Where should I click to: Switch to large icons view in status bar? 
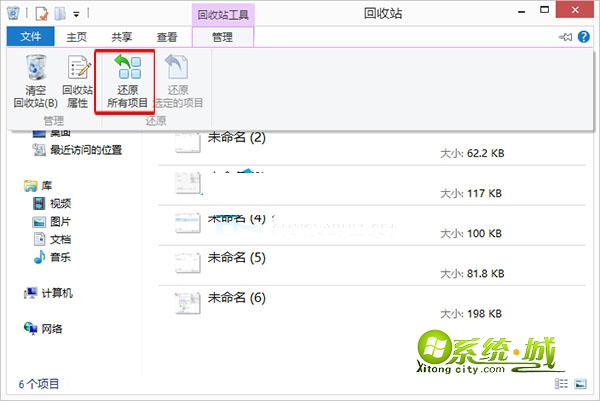pyautogui.click(x=579, y=383)
